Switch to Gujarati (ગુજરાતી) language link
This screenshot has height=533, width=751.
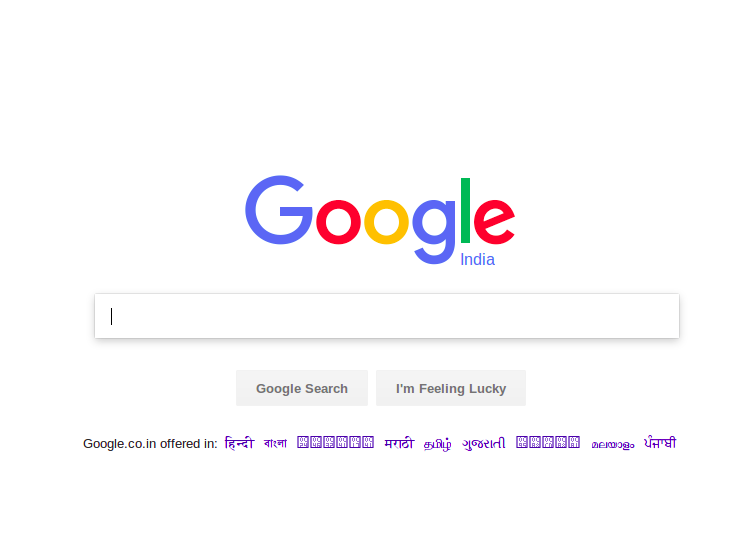pos(483,443)
